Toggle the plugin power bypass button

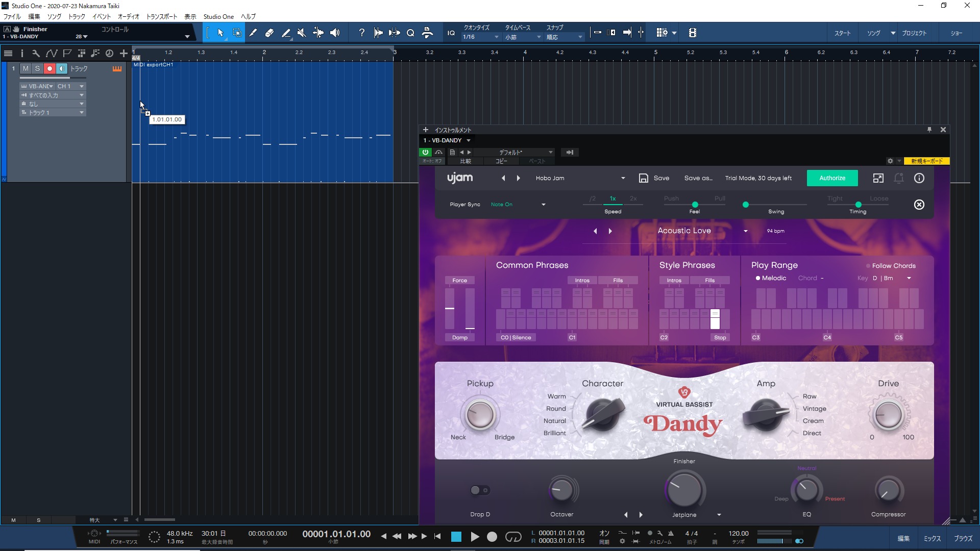click(425, 152)
